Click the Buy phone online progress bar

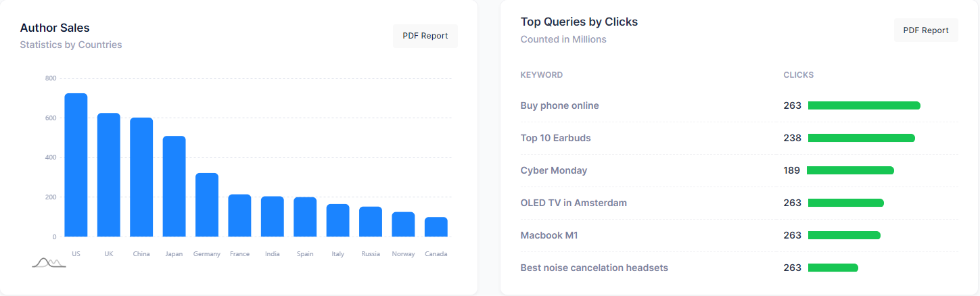[x=864, y=105]
